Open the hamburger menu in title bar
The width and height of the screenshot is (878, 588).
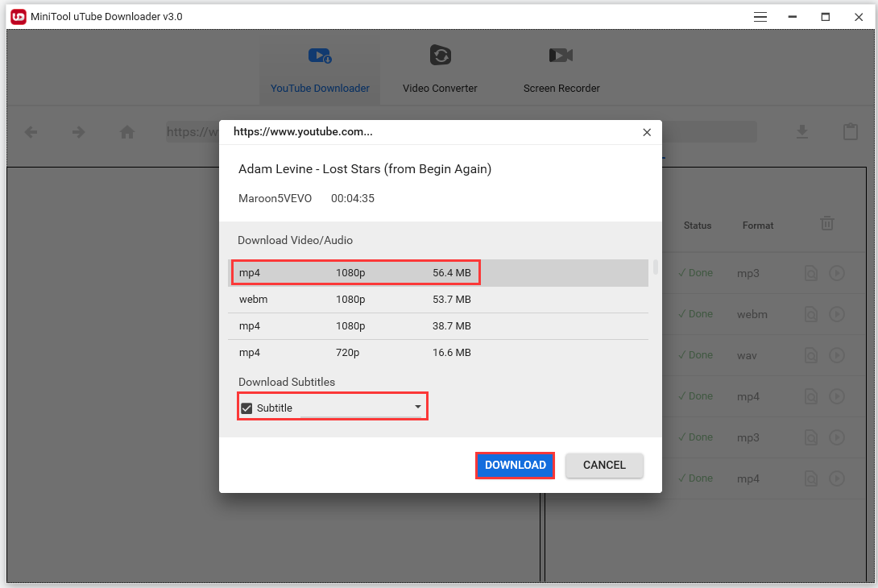[x=760, y=16]
